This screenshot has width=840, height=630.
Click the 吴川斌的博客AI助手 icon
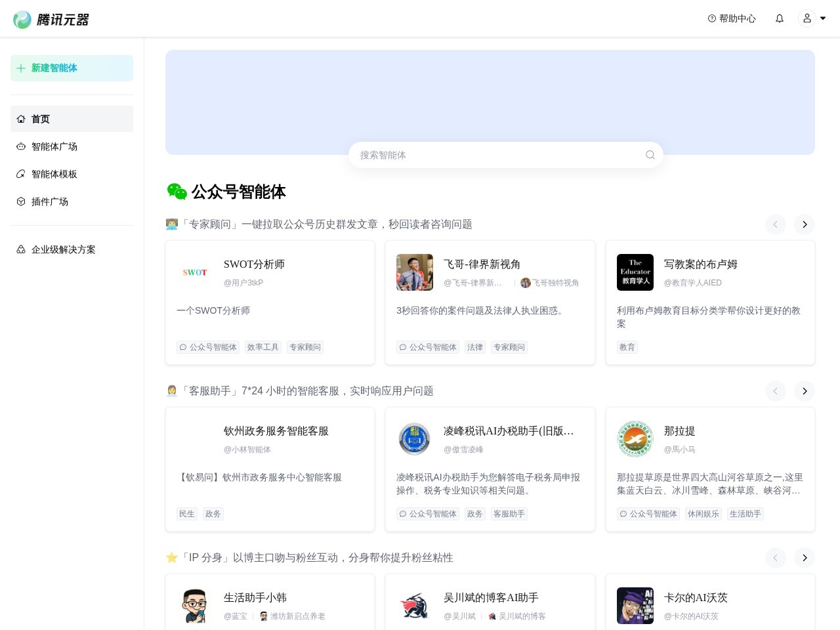point(415,606)
